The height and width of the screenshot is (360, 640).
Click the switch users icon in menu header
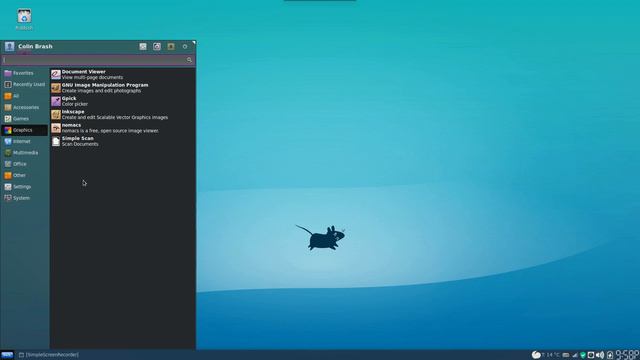[x=171, y=47]
